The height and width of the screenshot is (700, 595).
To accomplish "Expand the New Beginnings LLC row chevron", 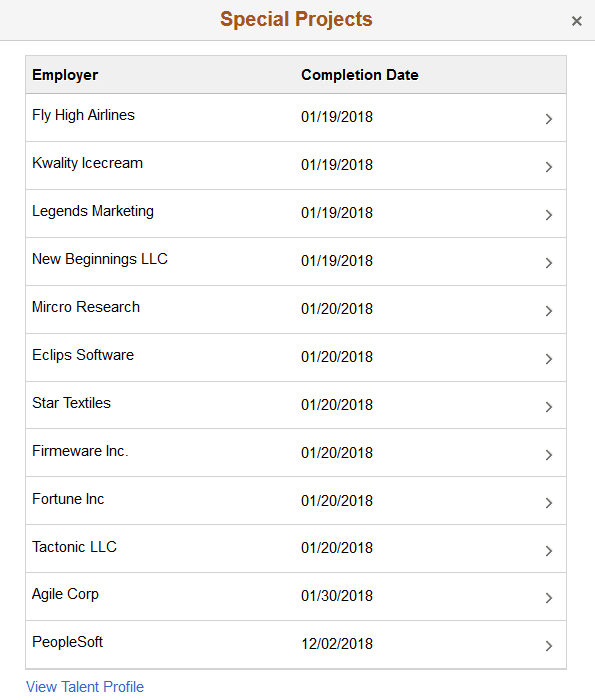I will point(549,263).
